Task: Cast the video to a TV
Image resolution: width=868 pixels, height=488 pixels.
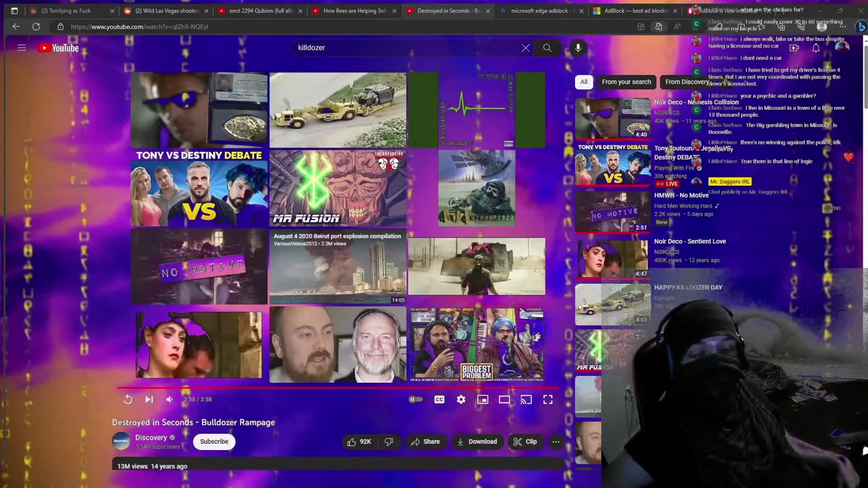Action: [x=526, y=400]
